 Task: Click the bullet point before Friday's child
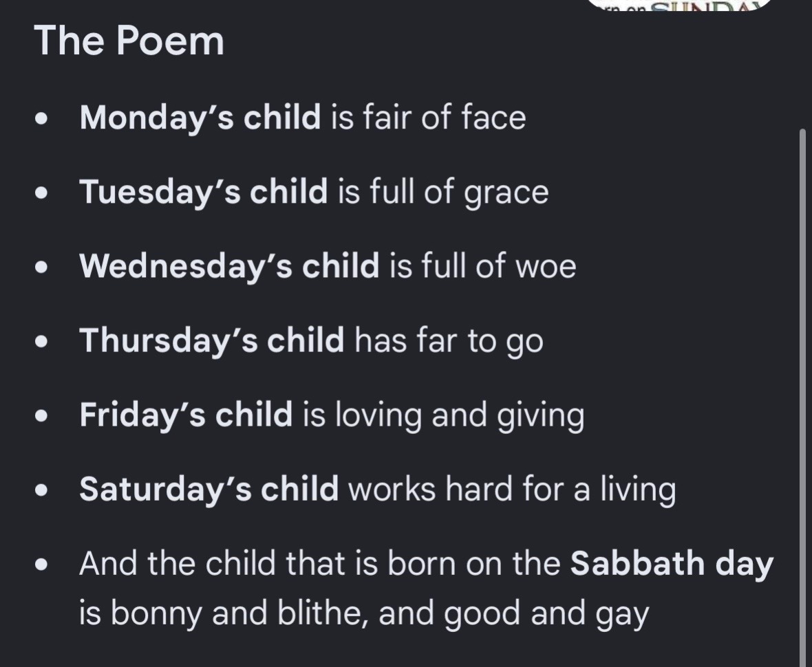pos(41,417)
